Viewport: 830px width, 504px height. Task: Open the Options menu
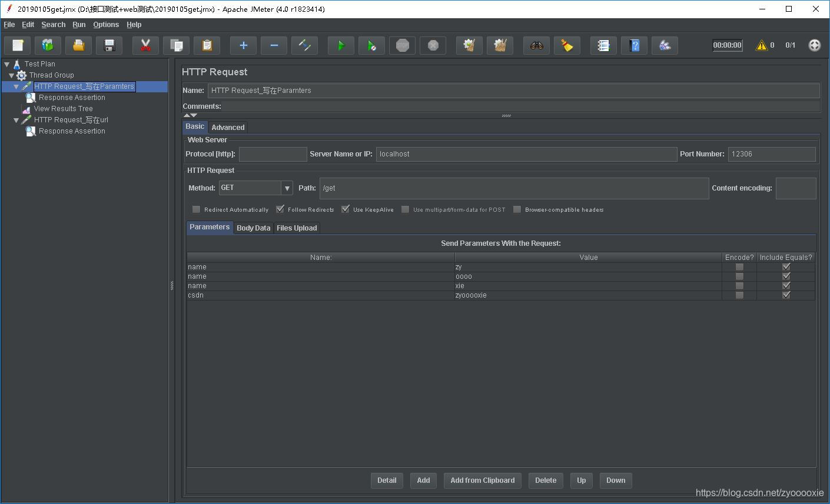click(106, 25)
